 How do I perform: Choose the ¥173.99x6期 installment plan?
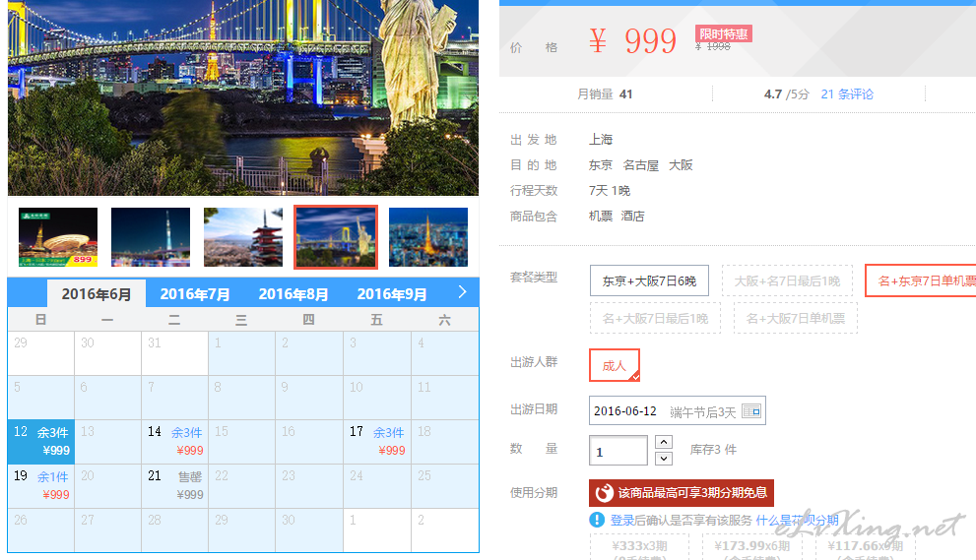751,546
